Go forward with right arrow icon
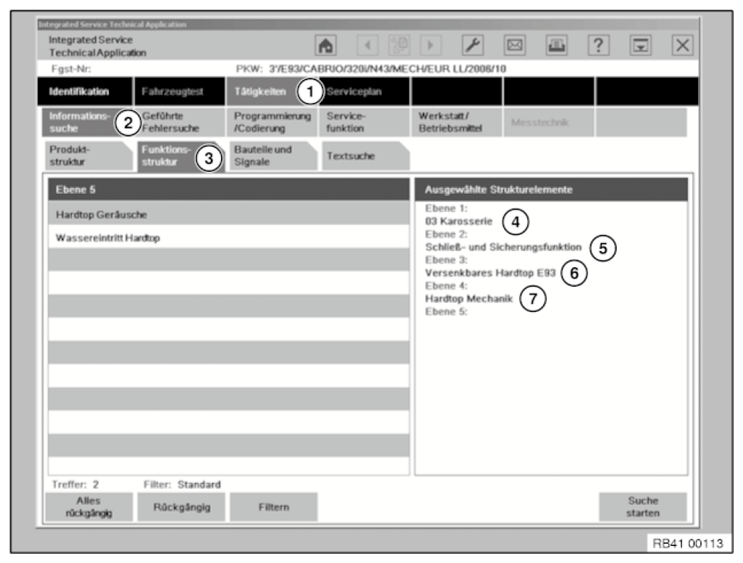 pos(430,45)
